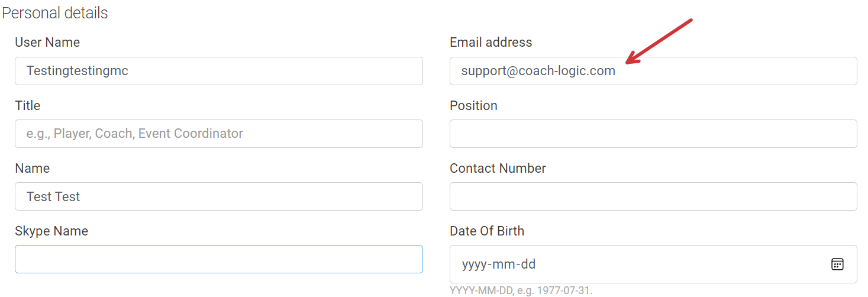Screen dimensions: 868x297
Task: Open the Date Of Birth calendar picker icon
Action: coord(837,264)
